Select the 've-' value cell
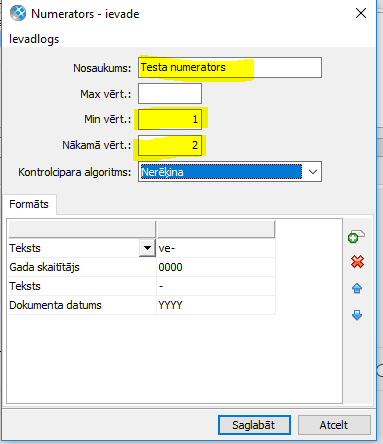Image resolution: width=383 pixels, height=444 pixels. point(216,248)
